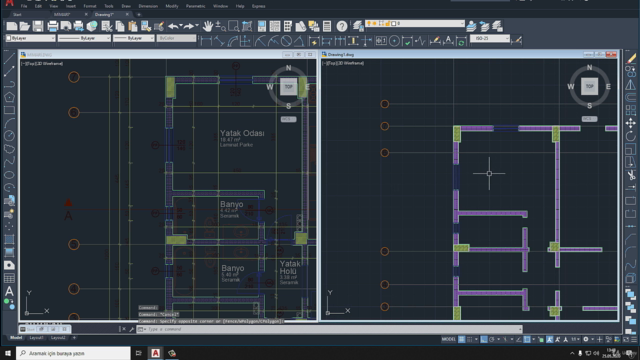Screen dimensions: 640x360
Task: Open the ByLayer linetype dropdown
Action: [84, 38]
